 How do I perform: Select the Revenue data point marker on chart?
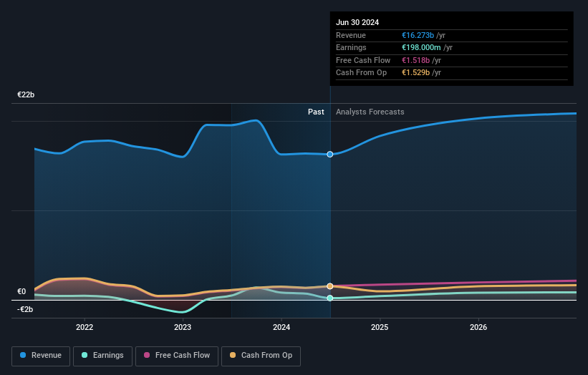point(330,155)
